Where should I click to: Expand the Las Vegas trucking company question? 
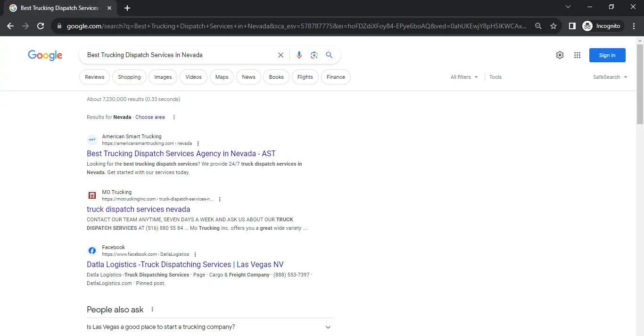[x=328, y=327]
